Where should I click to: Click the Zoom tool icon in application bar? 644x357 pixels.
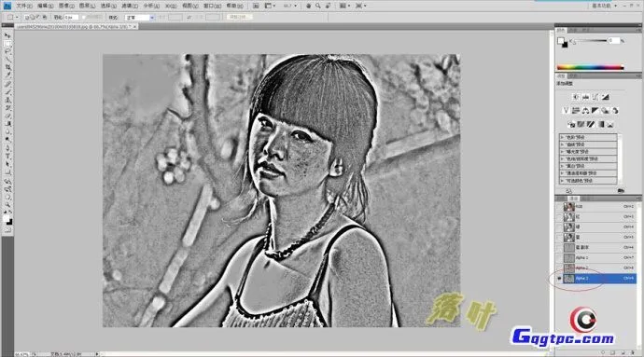click(318, 6)
